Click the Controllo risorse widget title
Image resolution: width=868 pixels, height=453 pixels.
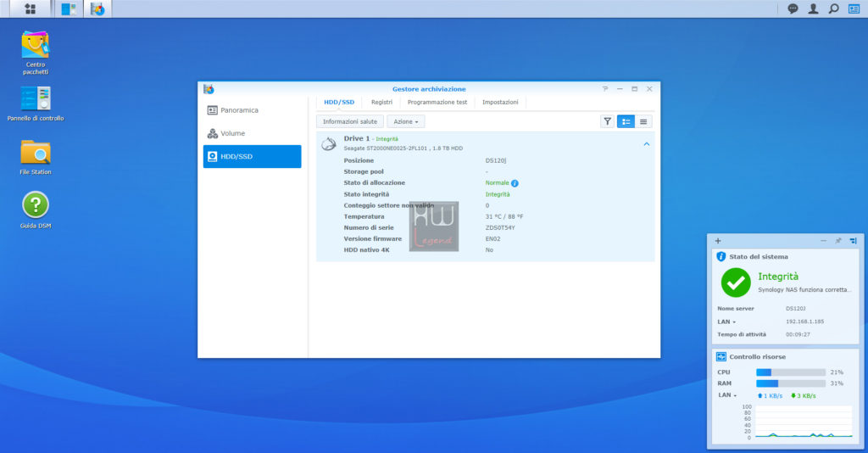point(757,357)
